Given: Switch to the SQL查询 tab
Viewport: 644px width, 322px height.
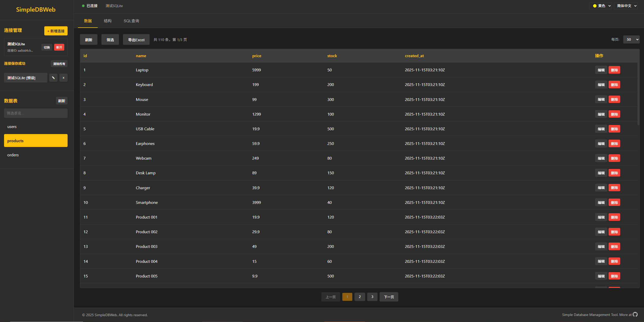Looking at the screenshot, I should (131, 21).
